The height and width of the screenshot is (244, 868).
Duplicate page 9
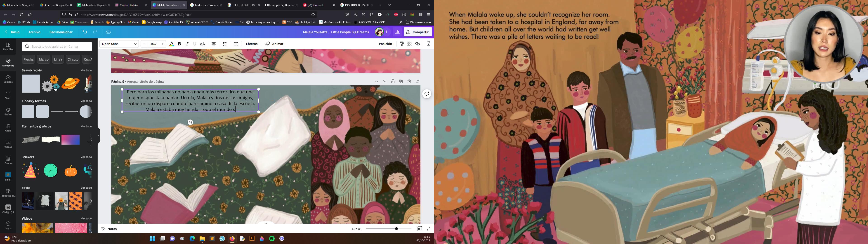(x=401, y=81)
